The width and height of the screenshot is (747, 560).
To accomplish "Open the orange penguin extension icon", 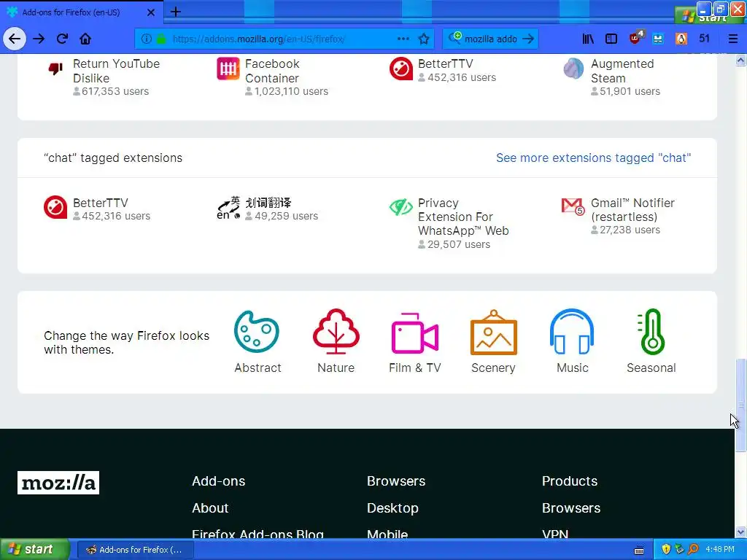I will coord(681,39).
